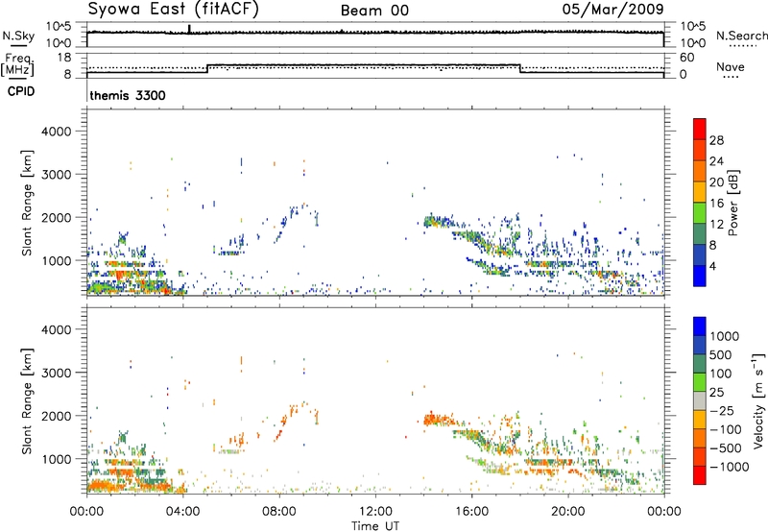Click the Velocity panel's 'Slant Range [km]' label
The image size is (768, 532).
coord(27,401)
